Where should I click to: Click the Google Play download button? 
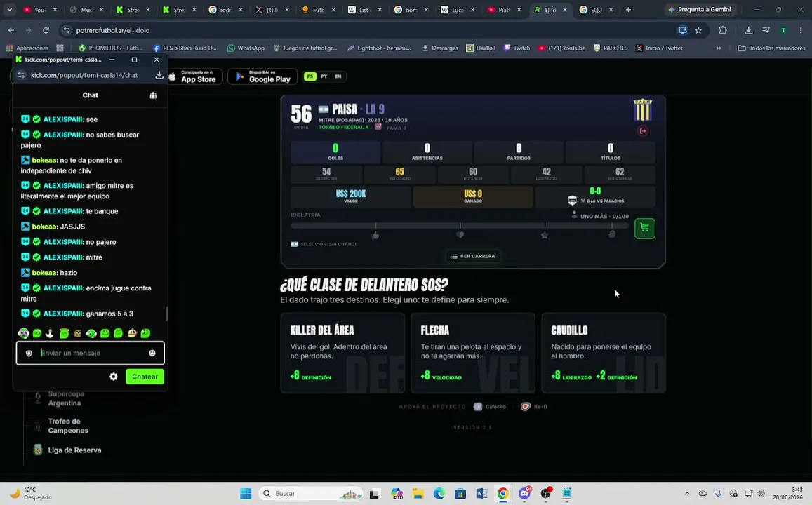click(262, 76)
